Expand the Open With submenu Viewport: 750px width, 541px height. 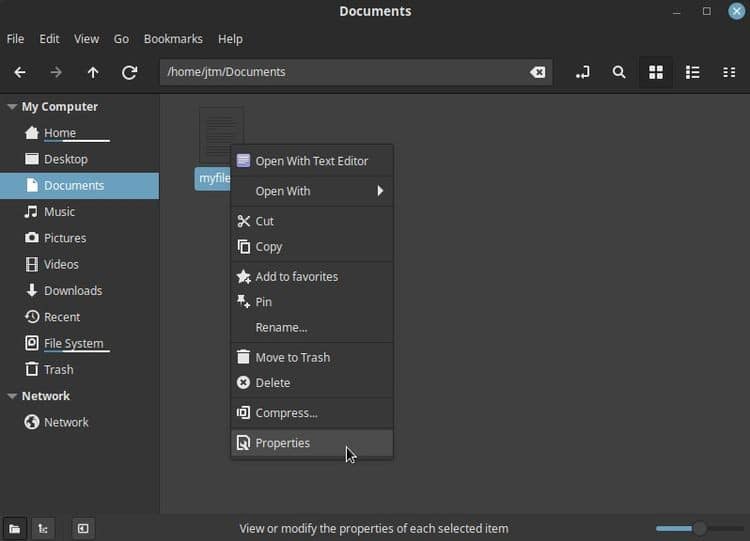(x=312, y=191)
